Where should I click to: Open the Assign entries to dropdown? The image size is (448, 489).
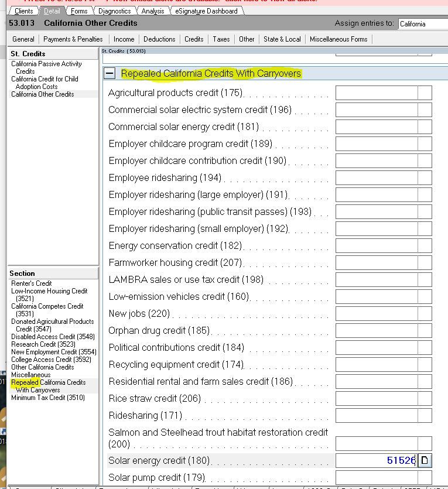pyautogui.click(x=422, y=24)
